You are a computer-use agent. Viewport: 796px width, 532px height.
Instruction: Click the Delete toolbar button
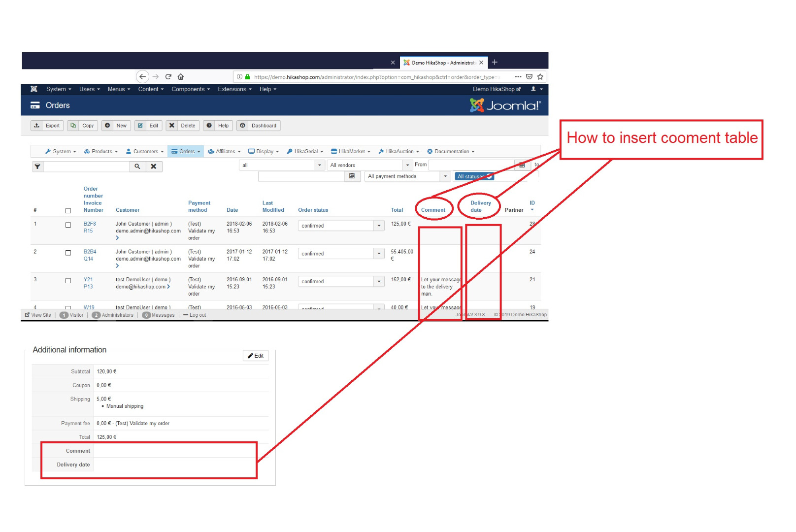click(x=183, y=126)
